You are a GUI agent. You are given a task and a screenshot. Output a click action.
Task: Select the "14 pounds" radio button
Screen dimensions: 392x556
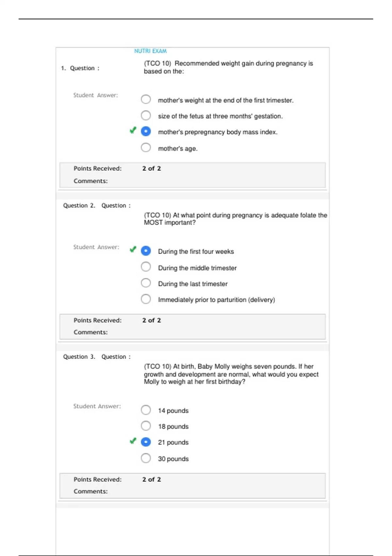pyautogui.click(x=146, y=410)
